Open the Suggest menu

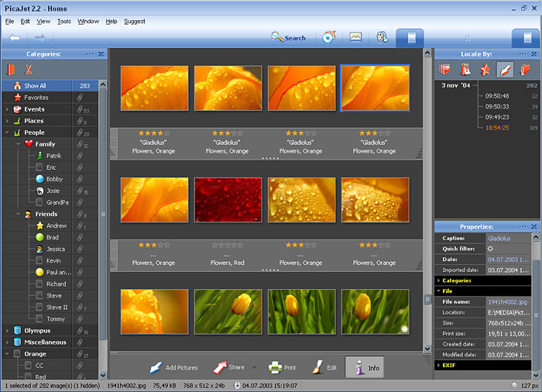coord(134,21)
